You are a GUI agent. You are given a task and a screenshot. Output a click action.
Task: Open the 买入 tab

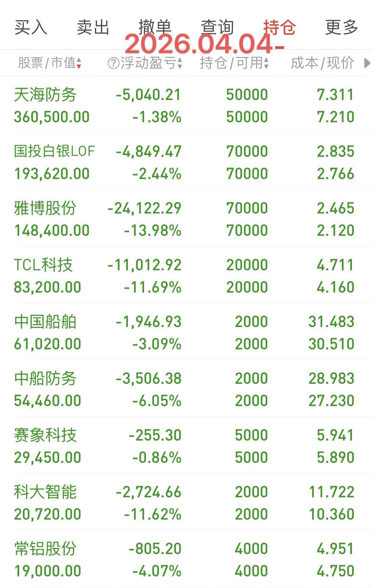click(x=31, y=27)
